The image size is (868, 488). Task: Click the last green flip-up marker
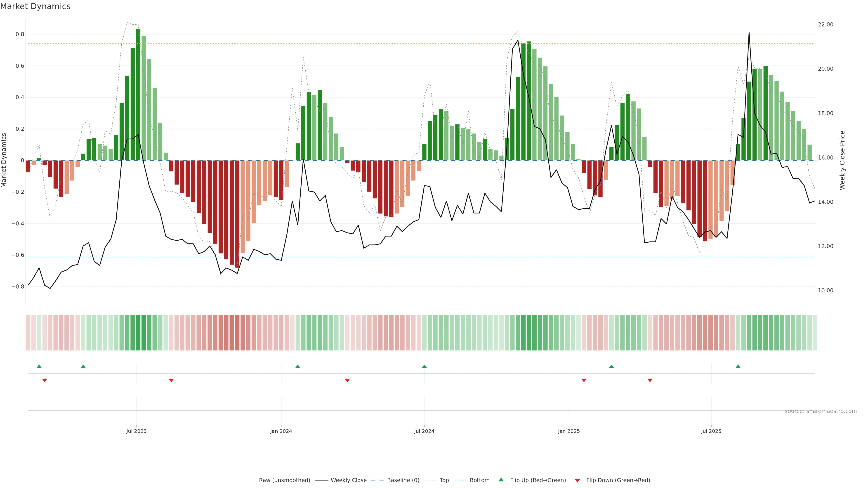coord(738,366)
